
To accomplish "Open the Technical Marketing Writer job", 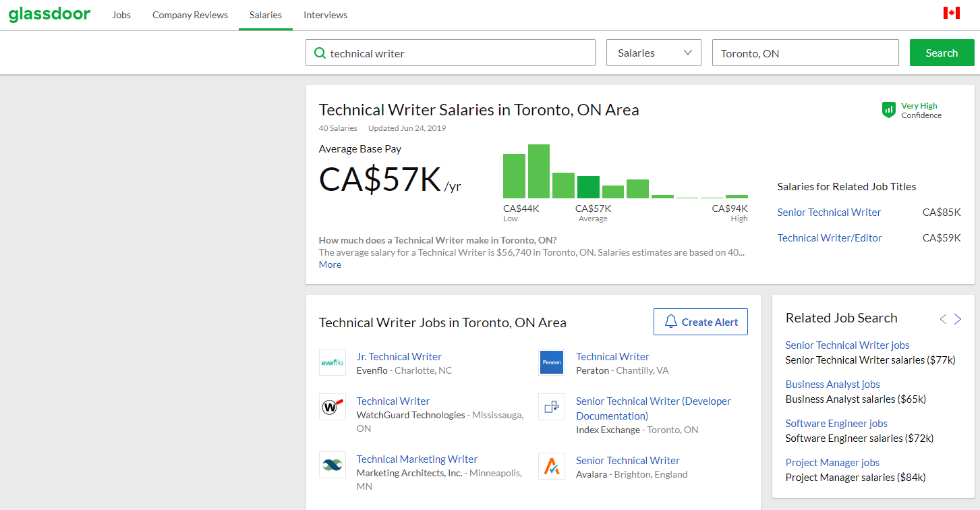I will coord(417,459).
